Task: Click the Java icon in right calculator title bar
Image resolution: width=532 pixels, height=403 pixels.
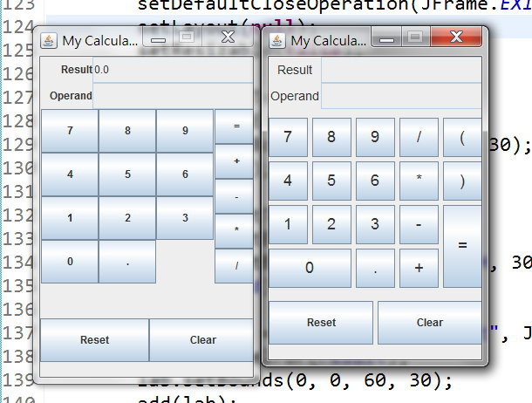Action: [x=277, y=41]
